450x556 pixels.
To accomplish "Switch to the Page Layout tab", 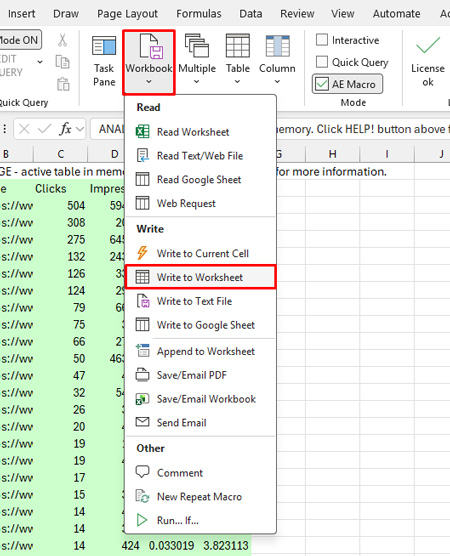I will 127,14.
